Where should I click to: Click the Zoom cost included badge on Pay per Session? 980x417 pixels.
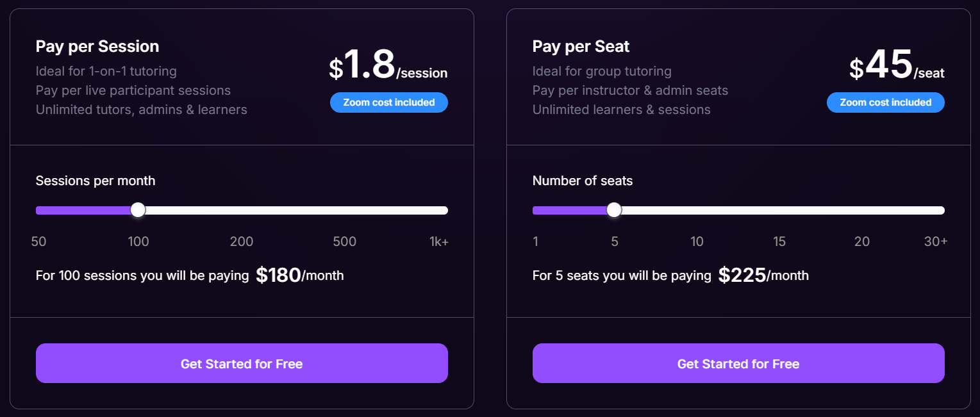(388, 102)
